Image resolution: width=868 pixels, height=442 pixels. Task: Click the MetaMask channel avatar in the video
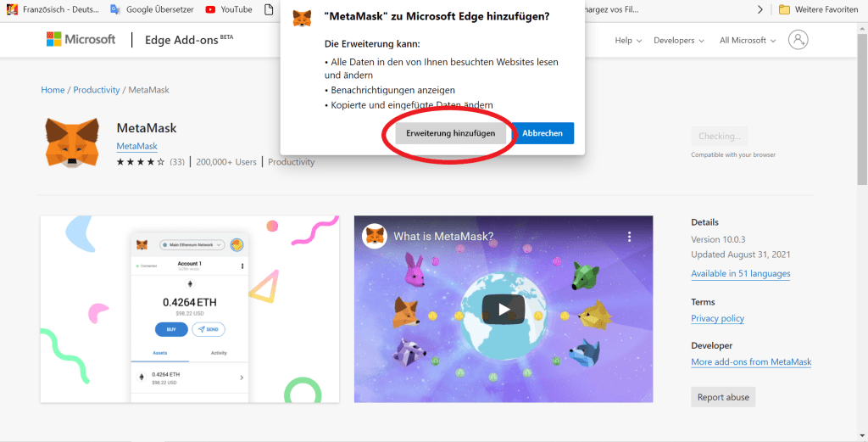coord(375,237)
